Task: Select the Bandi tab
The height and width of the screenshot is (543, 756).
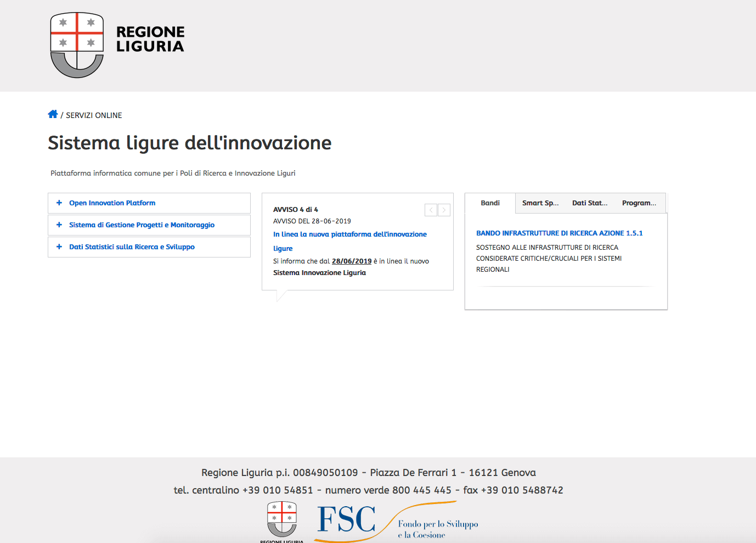Action: click(x=490, y=203)
